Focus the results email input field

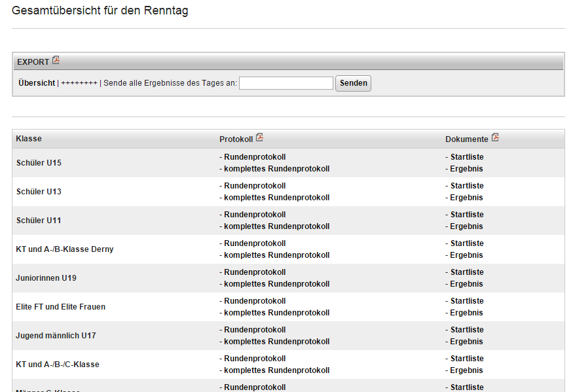286,83
